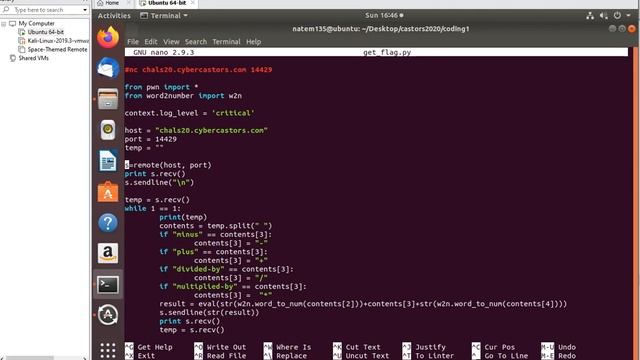Open the Terminal menu in menubar
This screenshot has width=640, height=360.
pyautogui.click(x=226, y=42)
